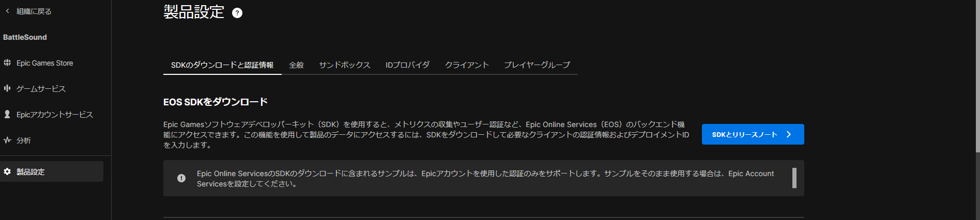This screenshot has width=980, height=220.
Task: Open the プレイヤーグループ tab
Action: 537,65
